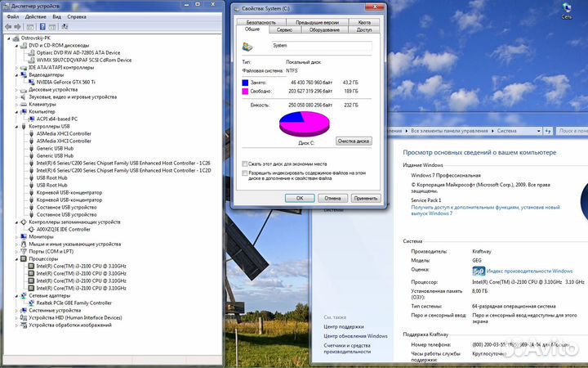Open Счетчики и средства производительности link

coord(347,348)
